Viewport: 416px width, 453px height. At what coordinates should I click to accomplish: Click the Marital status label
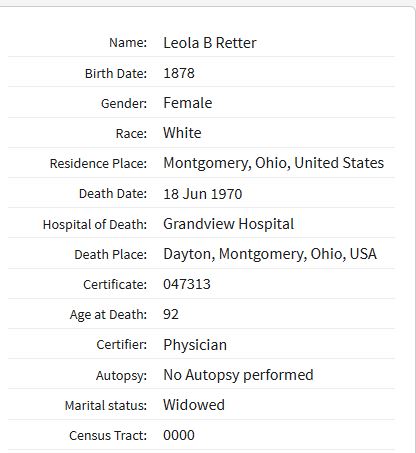click(x=106, y=406)
